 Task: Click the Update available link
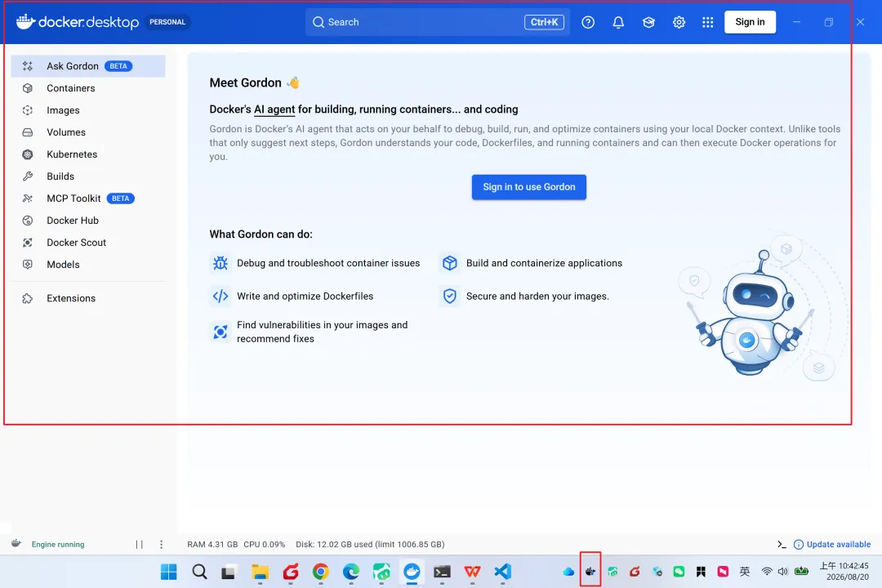(832, 544)
